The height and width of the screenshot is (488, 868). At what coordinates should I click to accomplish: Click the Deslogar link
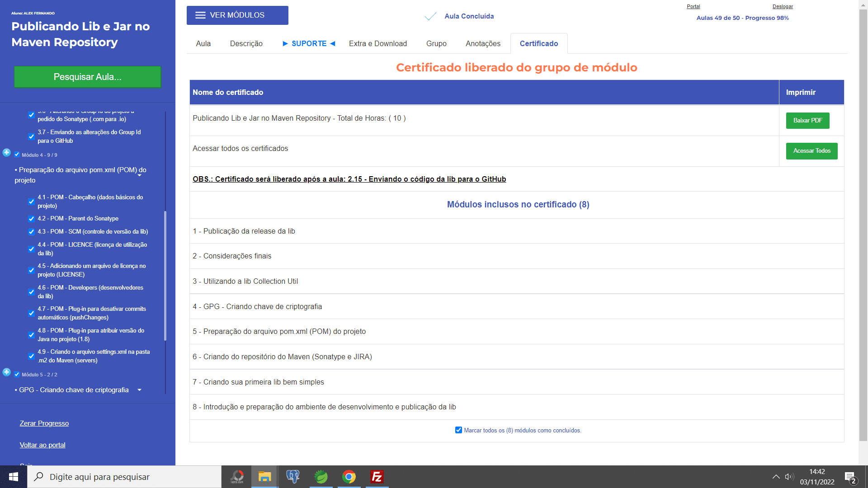tap(783, 6)
